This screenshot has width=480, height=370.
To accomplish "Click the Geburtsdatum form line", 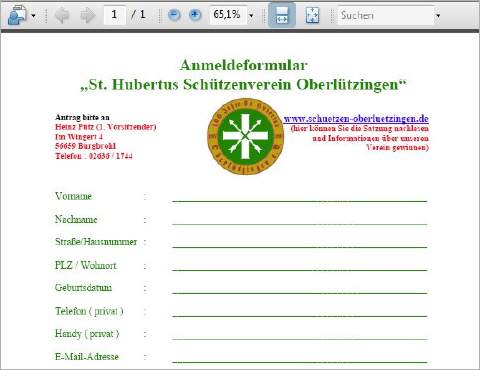I will (300, 293).
